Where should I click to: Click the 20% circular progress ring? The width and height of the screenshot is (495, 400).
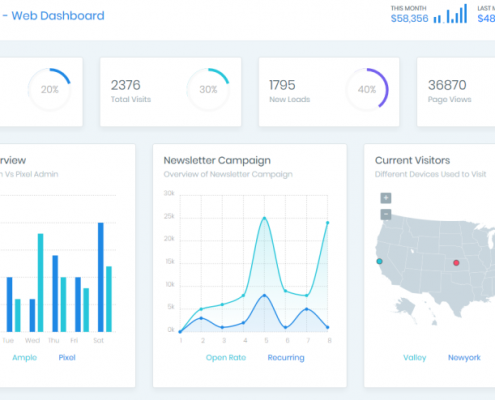[49, 89]
